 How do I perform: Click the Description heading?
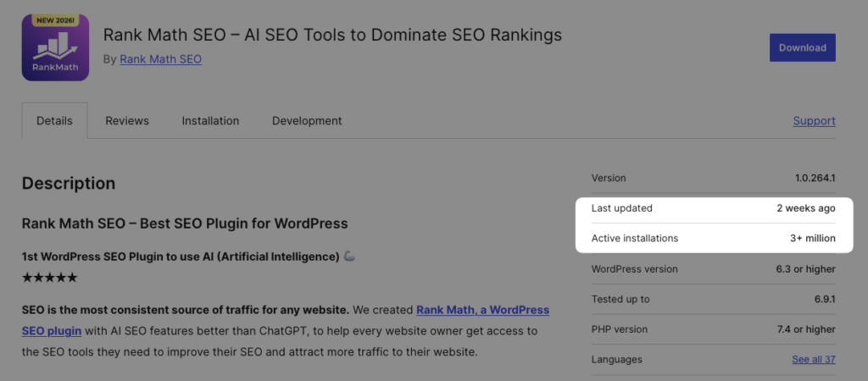69,183
